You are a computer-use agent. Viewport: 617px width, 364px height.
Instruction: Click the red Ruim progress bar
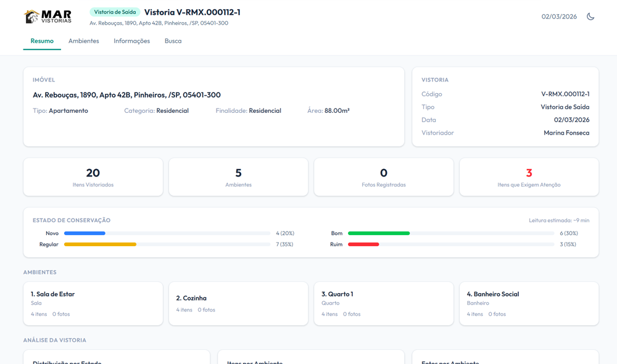click(363, 244)
